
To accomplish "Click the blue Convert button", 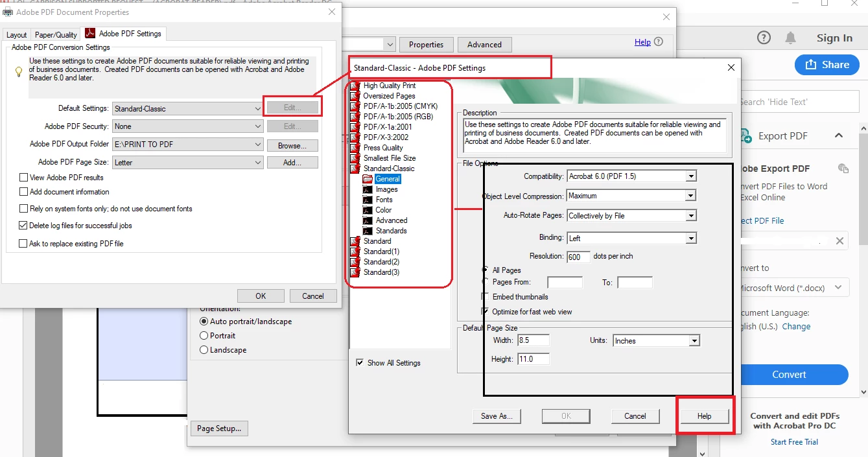I will 789,375.
